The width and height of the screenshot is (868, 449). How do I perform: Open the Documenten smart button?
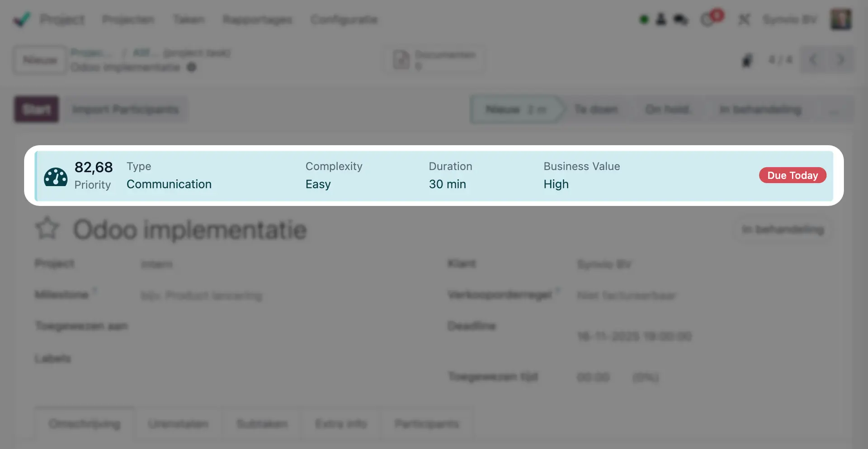pyautogui.click(x=435, y=60)
